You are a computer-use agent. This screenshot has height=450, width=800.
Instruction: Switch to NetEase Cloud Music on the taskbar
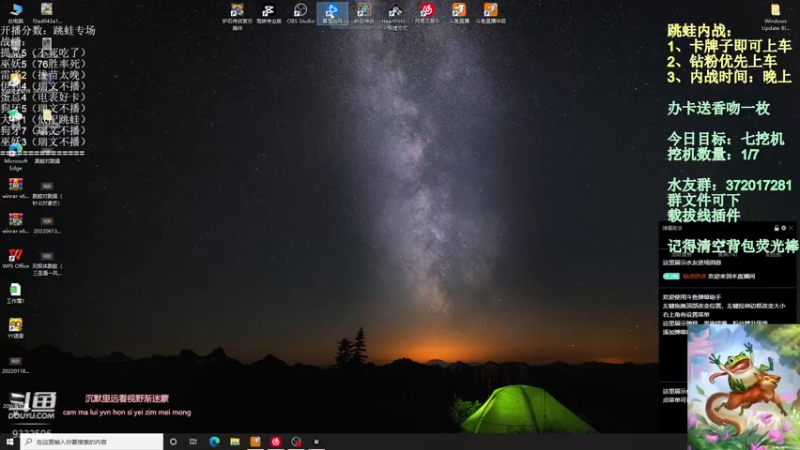[x=276, y=441]
